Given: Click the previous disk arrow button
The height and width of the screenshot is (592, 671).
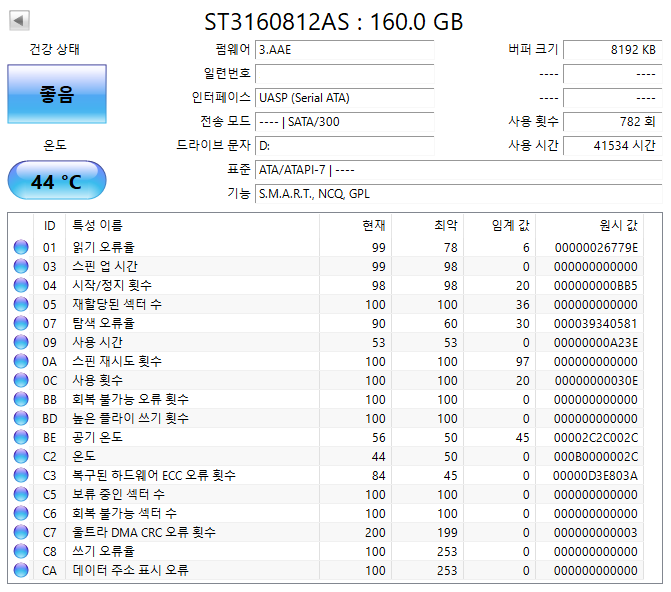Looking at the screenshot, I should pos(19,21).
